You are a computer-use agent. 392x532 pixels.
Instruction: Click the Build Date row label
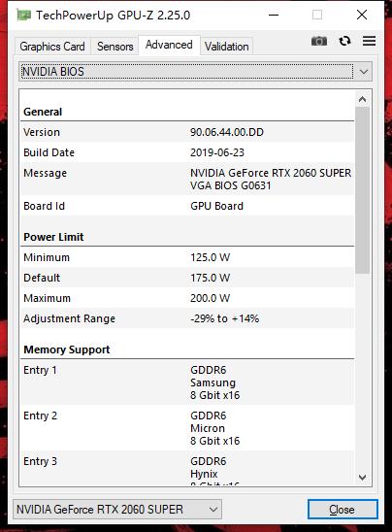pyautogui.click(x=49, y=152)
